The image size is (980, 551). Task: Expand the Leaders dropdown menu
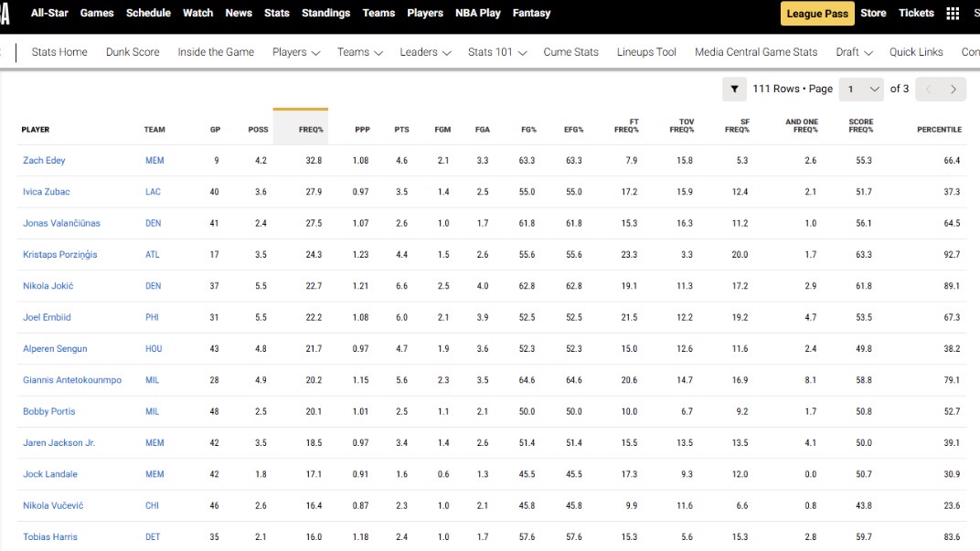tap(425, 52)
